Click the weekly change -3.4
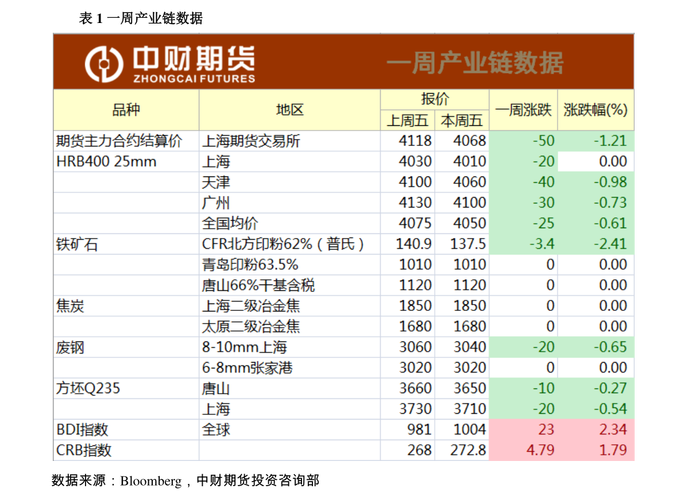 542,244
